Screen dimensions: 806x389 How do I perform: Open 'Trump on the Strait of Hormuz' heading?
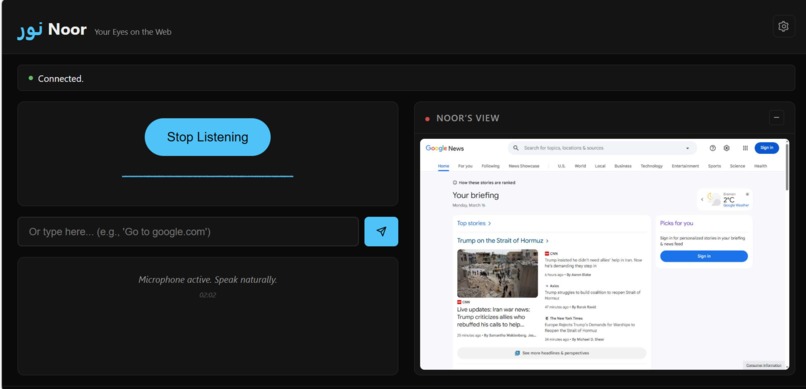(503, 240)
